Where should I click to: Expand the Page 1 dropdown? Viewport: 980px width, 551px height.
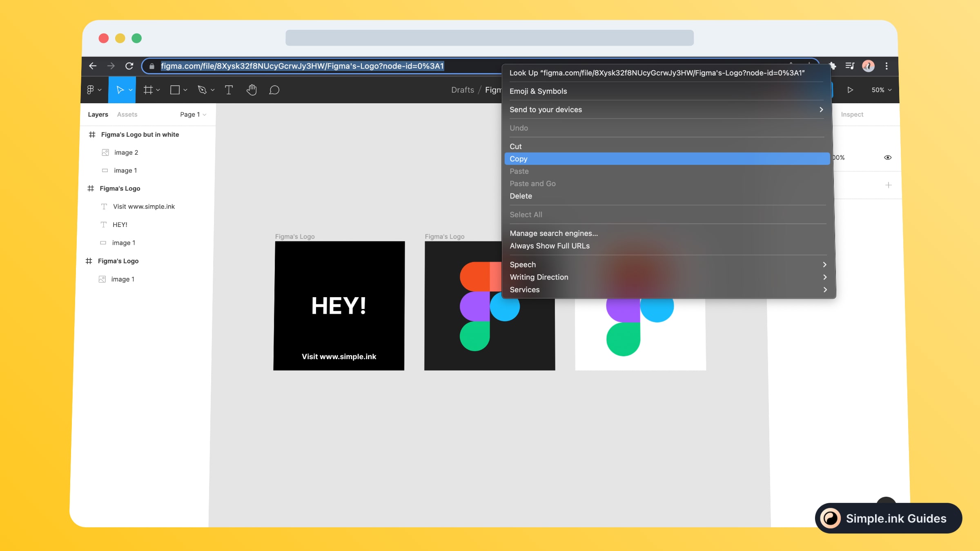(x=193, y=115)
